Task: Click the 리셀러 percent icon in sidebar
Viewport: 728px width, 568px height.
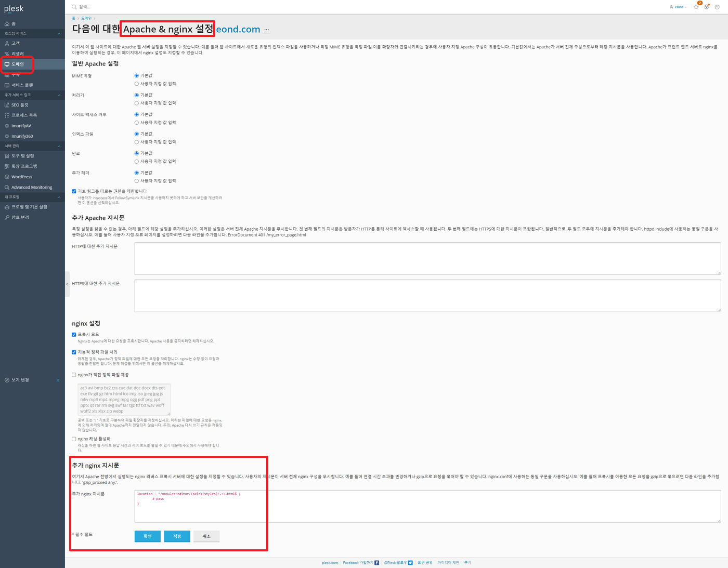Action: [7, 54]
